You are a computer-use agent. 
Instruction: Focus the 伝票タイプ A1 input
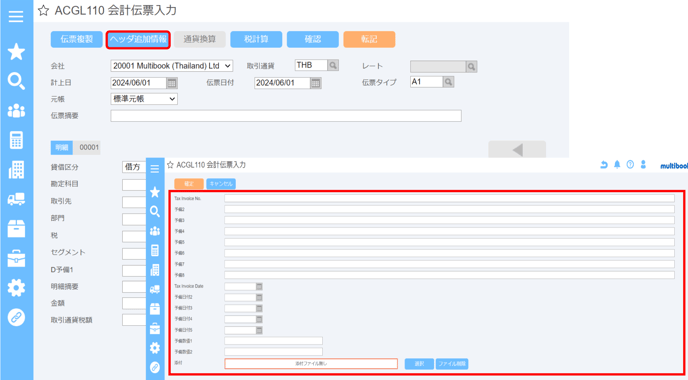pos(426,82)
